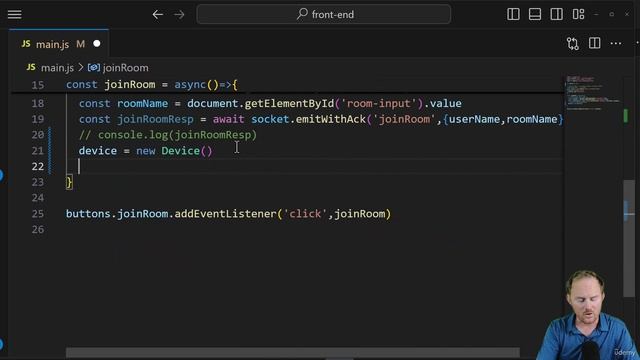The image size is (640, 360).
Task: Click line number 19 in the gutter
Action: [x=38, y=119]
